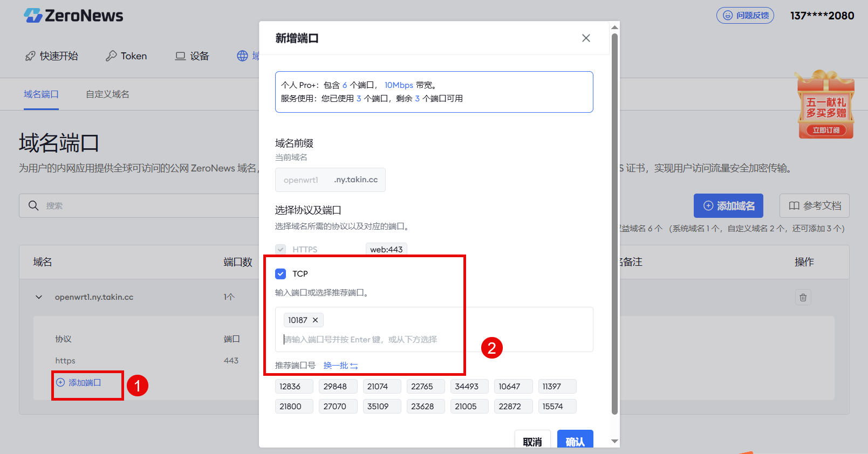
Task: Select recommended port 15574
Action: [557, 407]
